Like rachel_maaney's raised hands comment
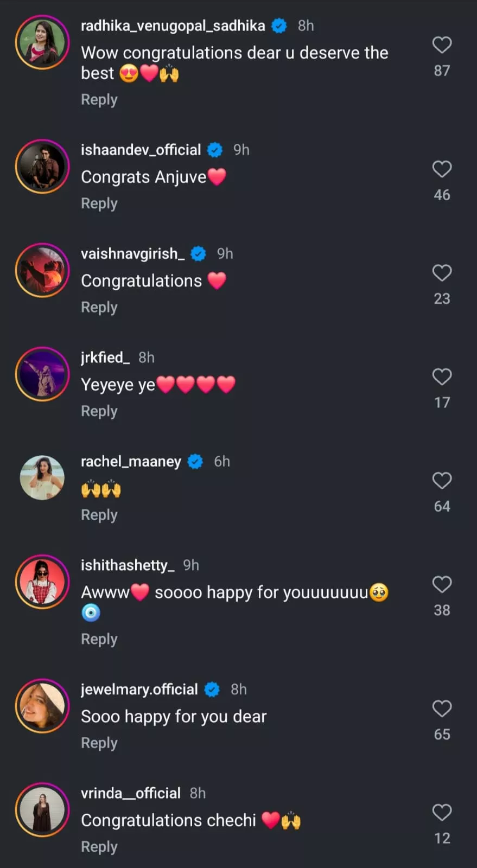 tap(442, 481)
